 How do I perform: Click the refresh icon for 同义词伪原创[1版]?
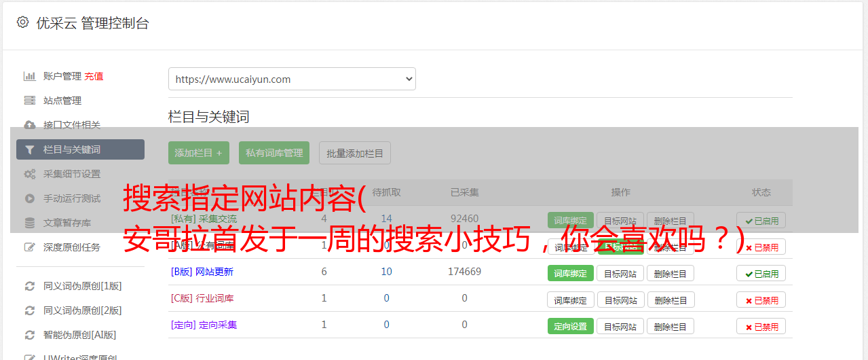coord(29,286)
